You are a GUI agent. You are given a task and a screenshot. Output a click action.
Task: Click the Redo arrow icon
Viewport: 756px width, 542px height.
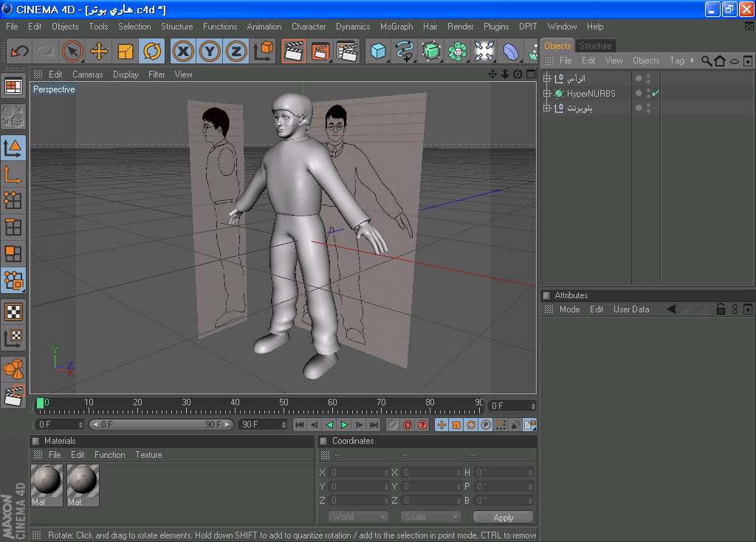point(45,51)
